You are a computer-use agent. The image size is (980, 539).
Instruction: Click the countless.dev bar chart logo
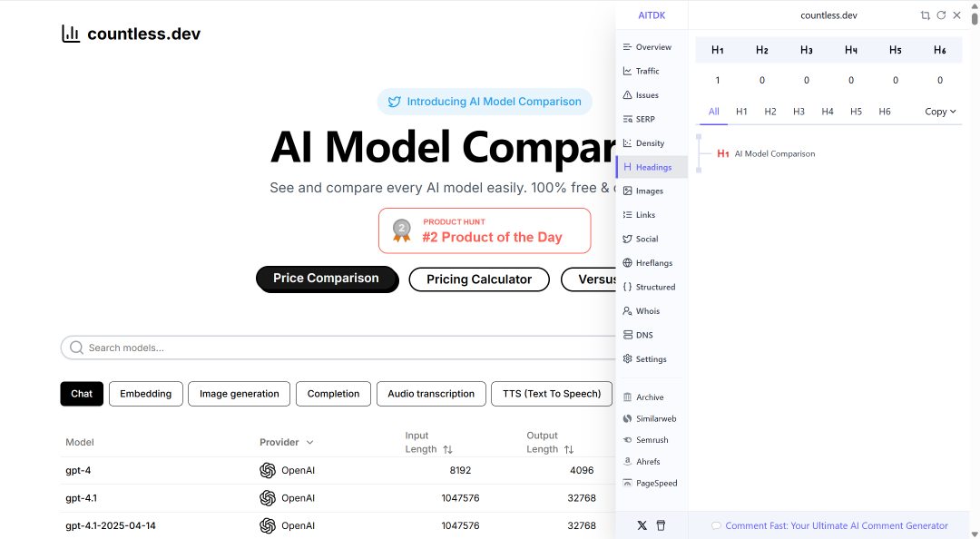[71, 34]
